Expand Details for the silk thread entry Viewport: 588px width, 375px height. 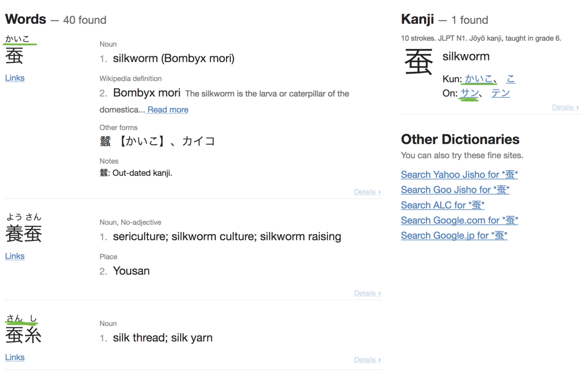pyautogui.click(x=367, y=360)
